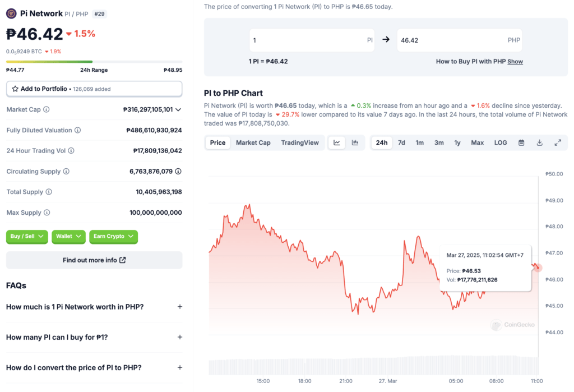Expand the chart to fullscreen

(x=558, y=142)
